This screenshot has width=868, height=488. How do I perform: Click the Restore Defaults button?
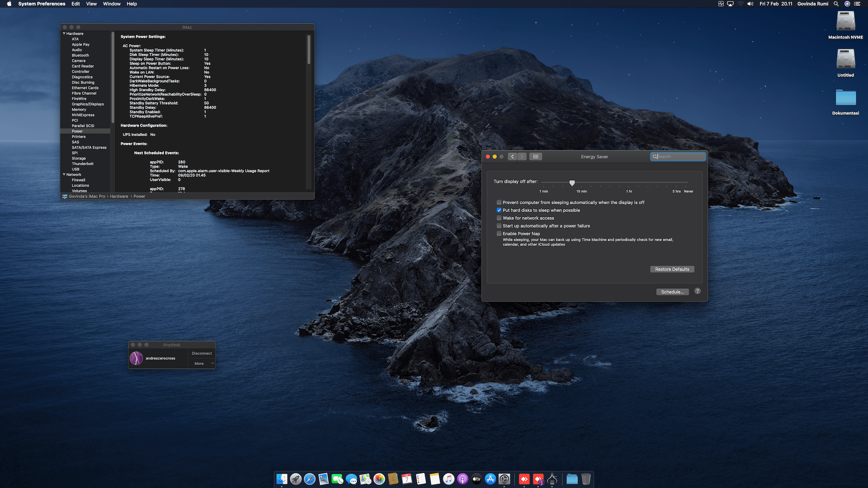pyautogui.click(x=672, y=269)
